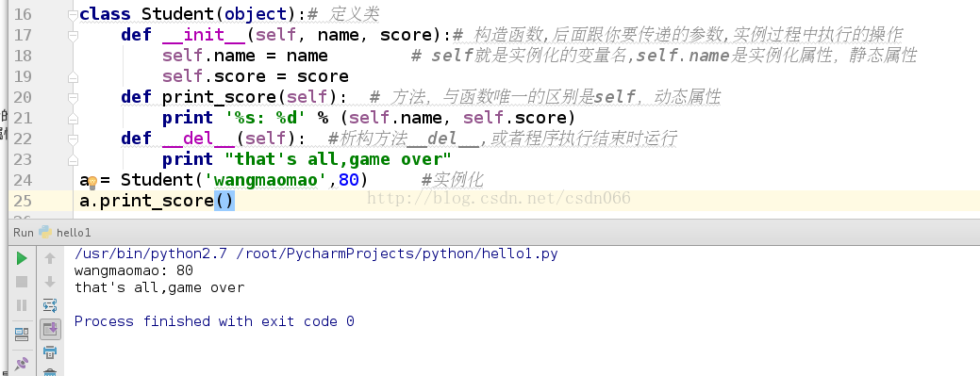Collapse the print_score method fold on line 20

point(74,97)
